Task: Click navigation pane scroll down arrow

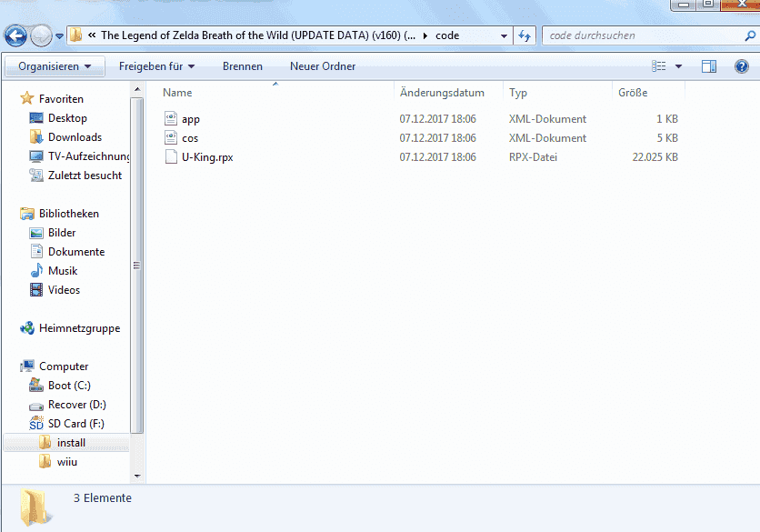Action: 137,477
